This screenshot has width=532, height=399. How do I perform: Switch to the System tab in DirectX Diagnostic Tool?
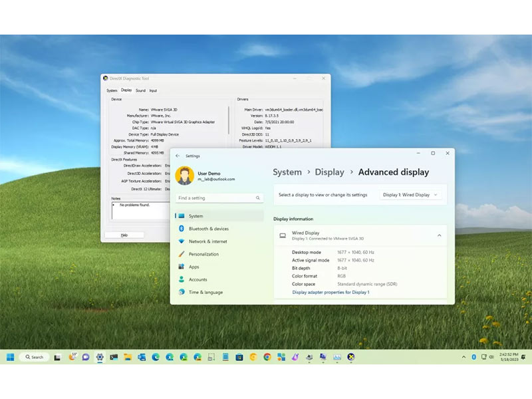(x=112, y=90)
